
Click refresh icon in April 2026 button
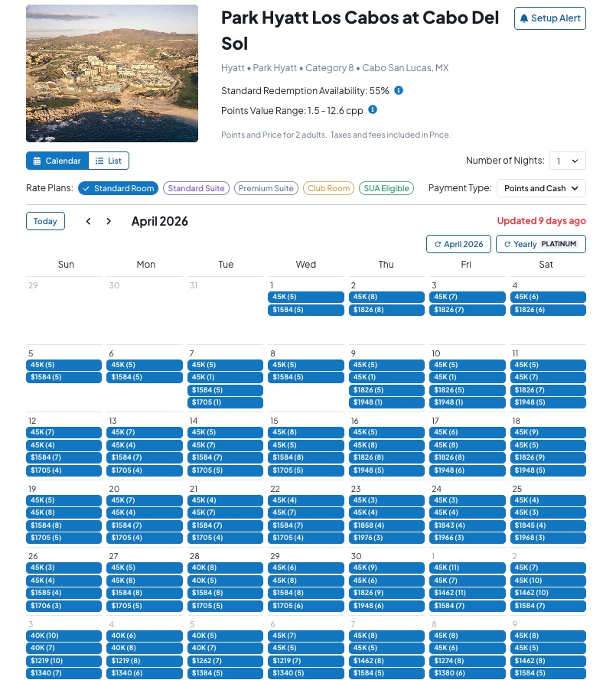click(x=438, y=244)
